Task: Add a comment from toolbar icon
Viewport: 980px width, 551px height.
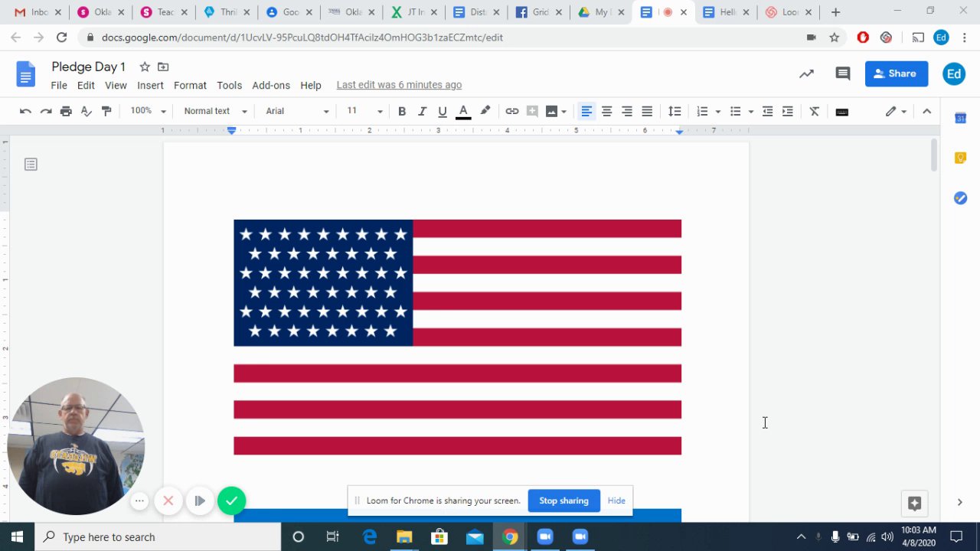Action: pyautogui.click(x=532, y=111)
